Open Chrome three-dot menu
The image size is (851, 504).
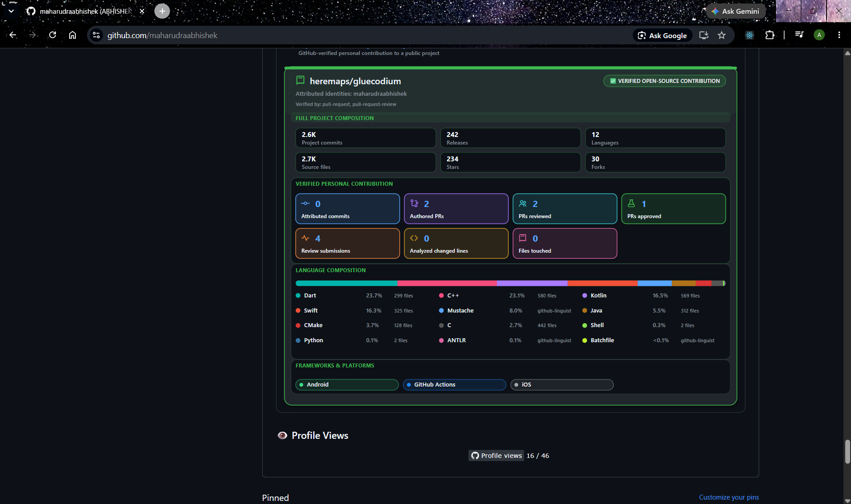pos(839,35)
